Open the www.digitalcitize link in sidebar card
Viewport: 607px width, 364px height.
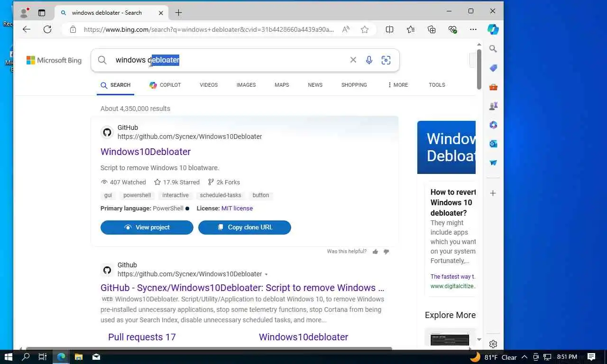click(453, 286)
